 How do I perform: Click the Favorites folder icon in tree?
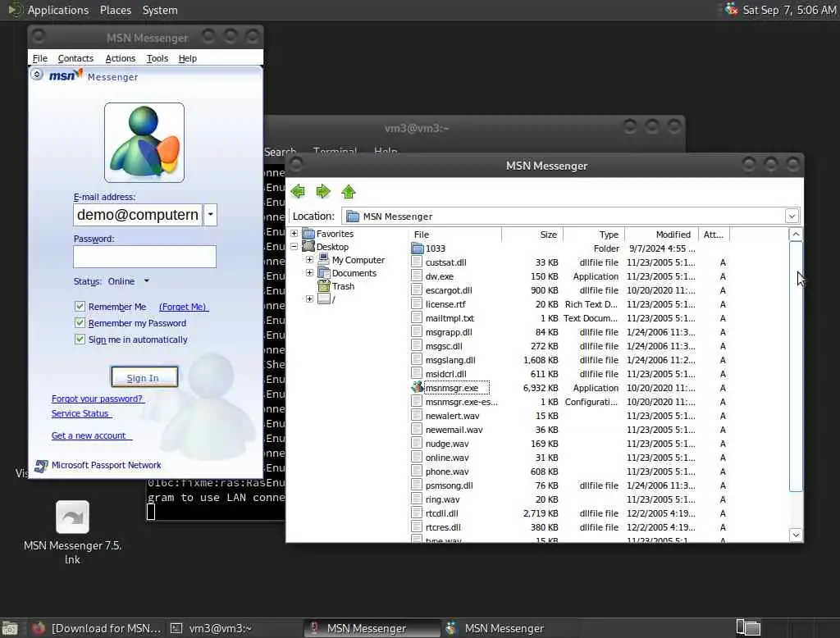(x=308, y=234)
